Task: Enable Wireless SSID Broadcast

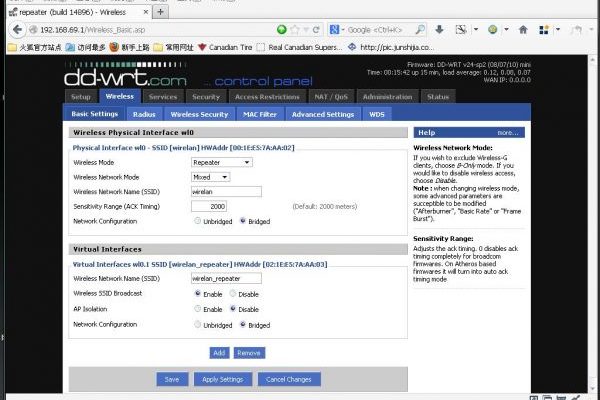Action: point(197,294)
